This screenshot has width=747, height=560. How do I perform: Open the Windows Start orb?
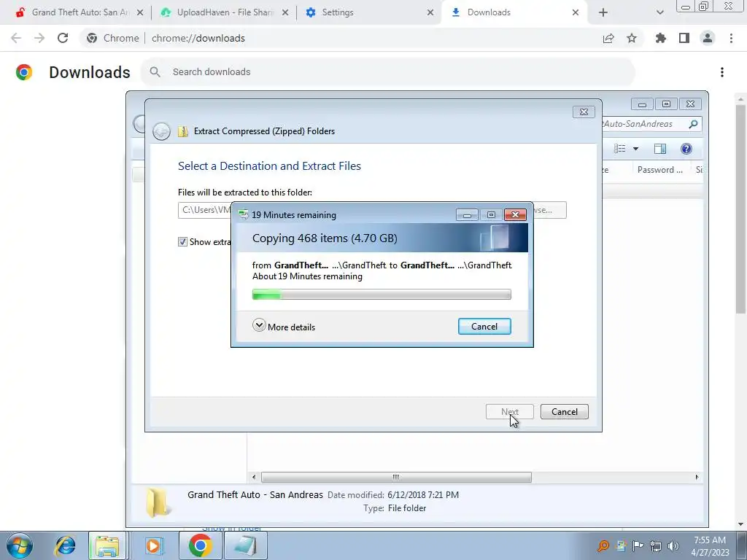pyautogui.click(x=20, y=545)
